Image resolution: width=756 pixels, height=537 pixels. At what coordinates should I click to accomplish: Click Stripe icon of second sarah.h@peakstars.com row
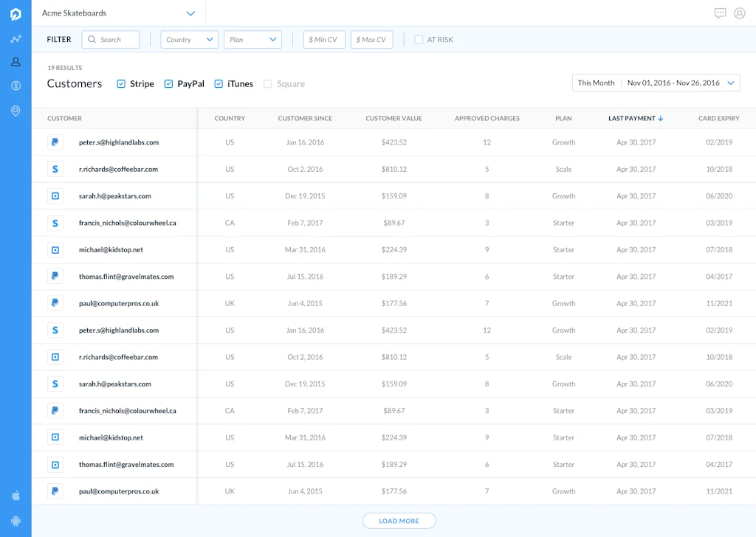click(x=55, y=384)
